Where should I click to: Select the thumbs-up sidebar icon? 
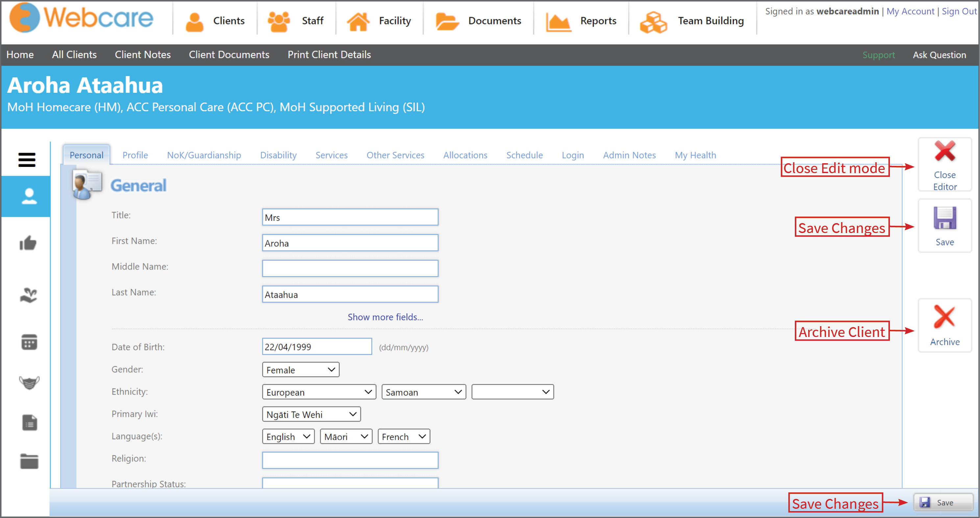pyautogui.click(x=28, y=243)
